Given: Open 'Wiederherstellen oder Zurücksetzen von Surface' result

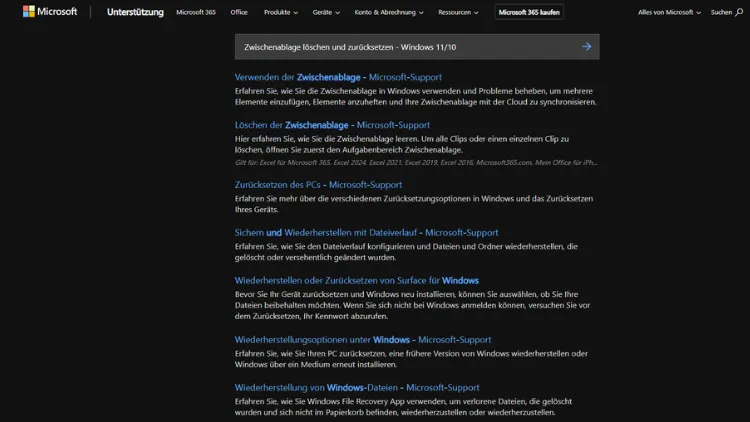Looking at the screenshot, I should click(356, 280).
